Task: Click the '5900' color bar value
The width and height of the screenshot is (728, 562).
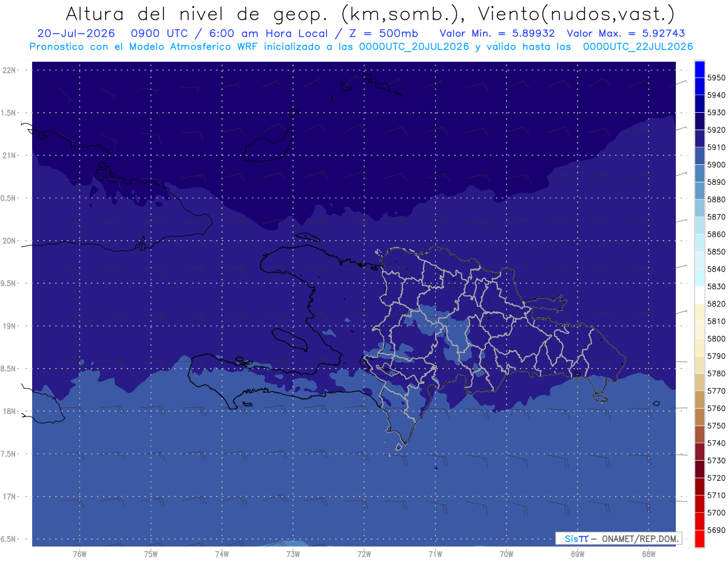Action: pyautogui.click(x=716, y=164)
